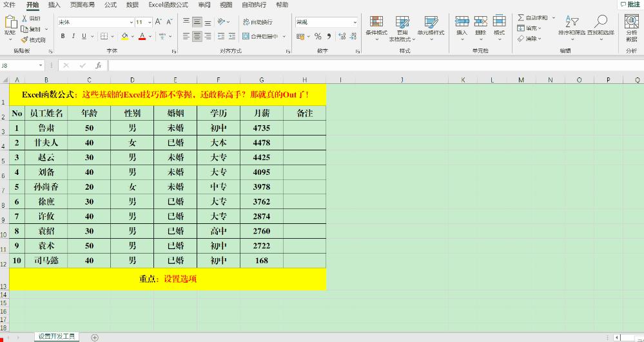Click the Copy (复制) icon
This screenshot has height=342, width=644.
pos(24,29)
